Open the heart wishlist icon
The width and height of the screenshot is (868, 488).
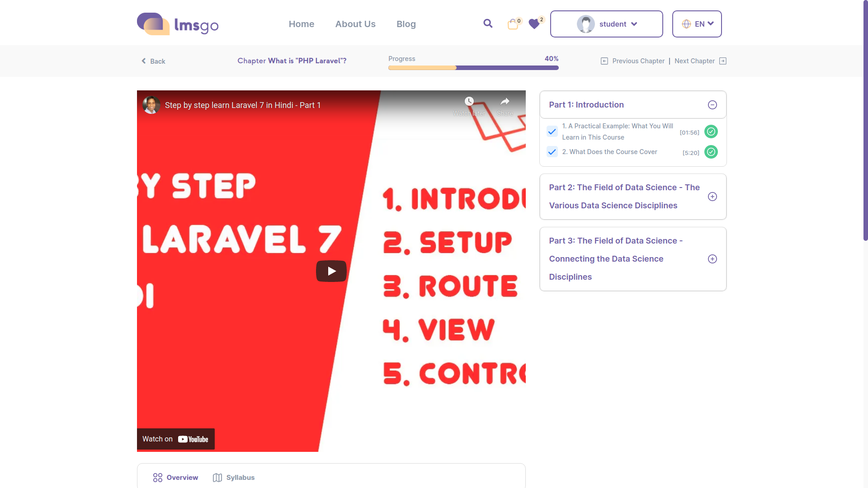[534, 24]
